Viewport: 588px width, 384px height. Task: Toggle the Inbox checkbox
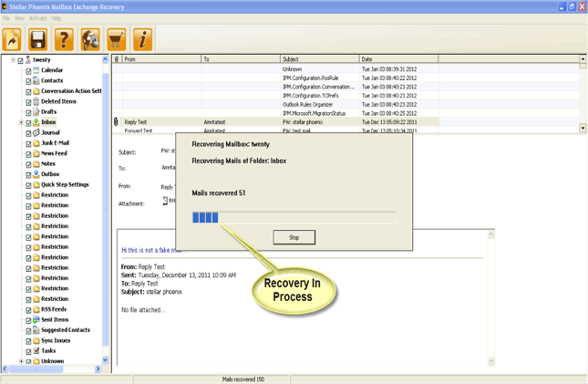pos(28,123)
